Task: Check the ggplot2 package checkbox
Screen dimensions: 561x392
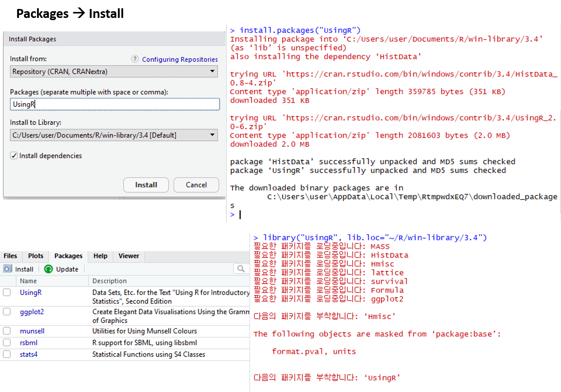Action: [7, 312]
